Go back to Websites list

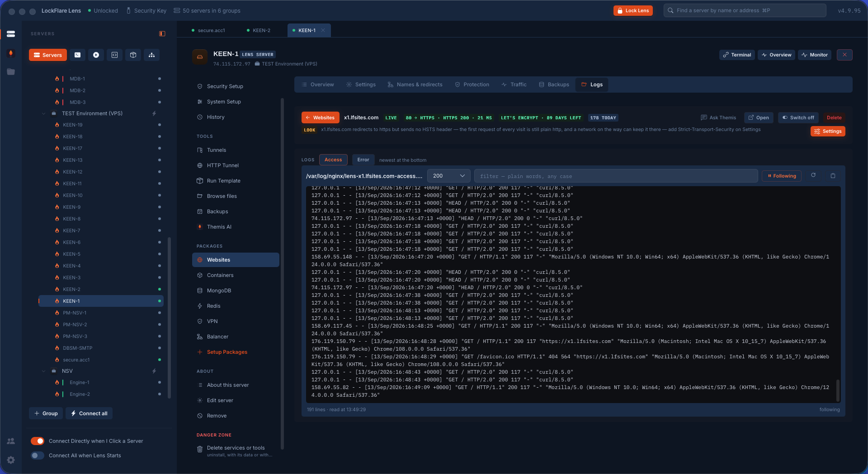pyautogui.click(x=320, y=117)
